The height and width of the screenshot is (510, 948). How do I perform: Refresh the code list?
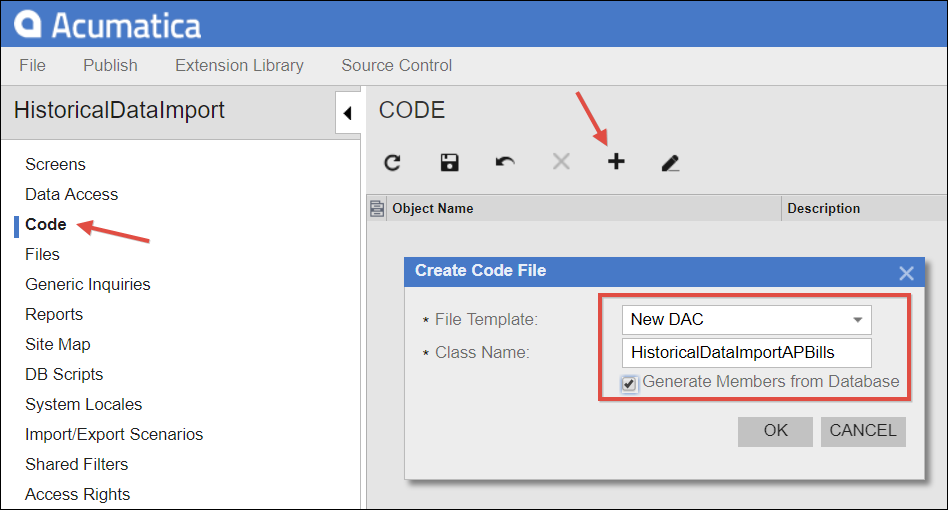[x=392, y=163]
